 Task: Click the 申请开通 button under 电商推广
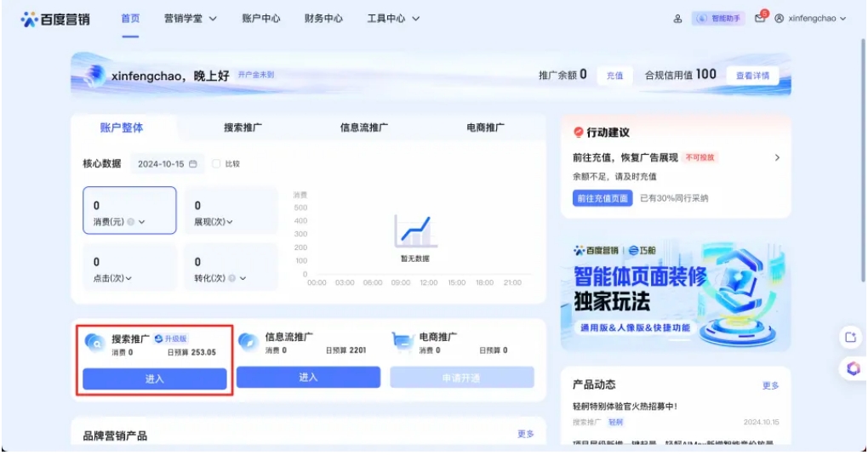[462, 378]
